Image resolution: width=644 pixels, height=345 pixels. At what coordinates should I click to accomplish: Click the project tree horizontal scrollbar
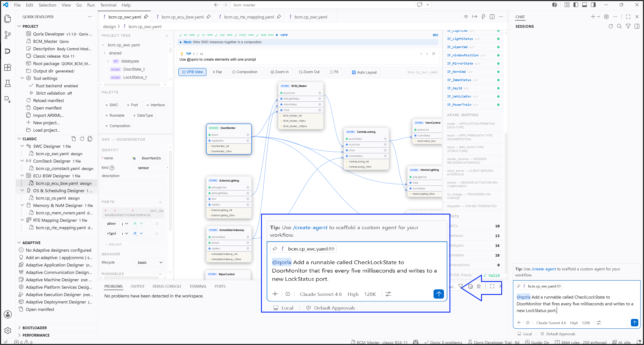pyautogui.click(x=132, y=85)
